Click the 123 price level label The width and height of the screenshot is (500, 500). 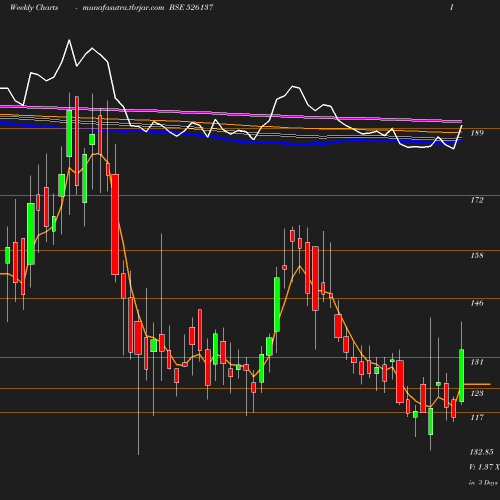477,393
